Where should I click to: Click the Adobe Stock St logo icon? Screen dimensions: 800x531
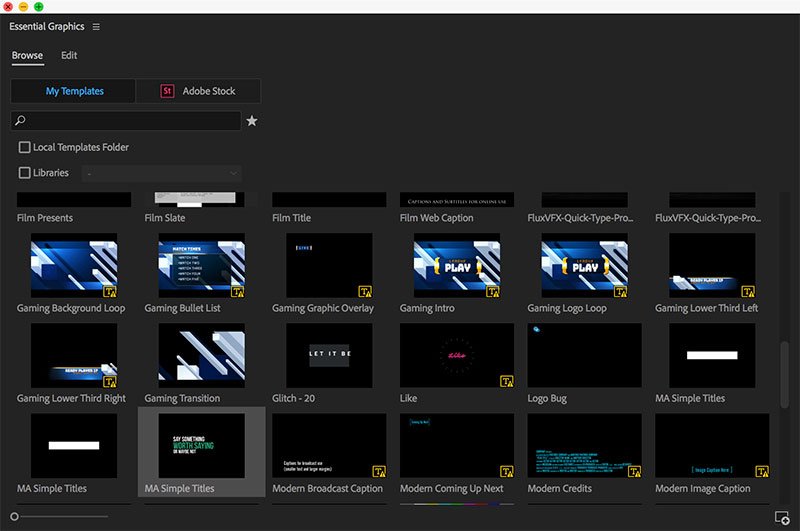click(167, 91)
